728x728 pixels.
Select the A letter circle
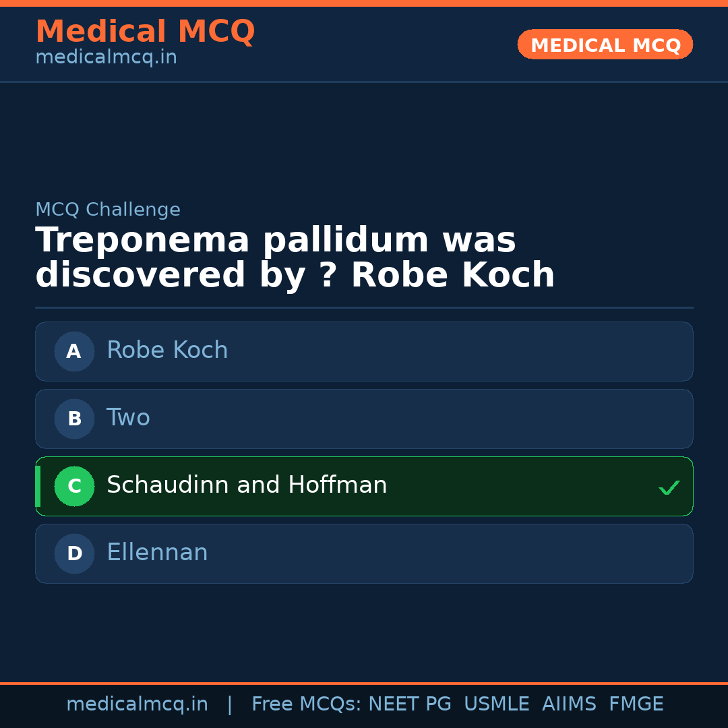(x=74, y=351)
